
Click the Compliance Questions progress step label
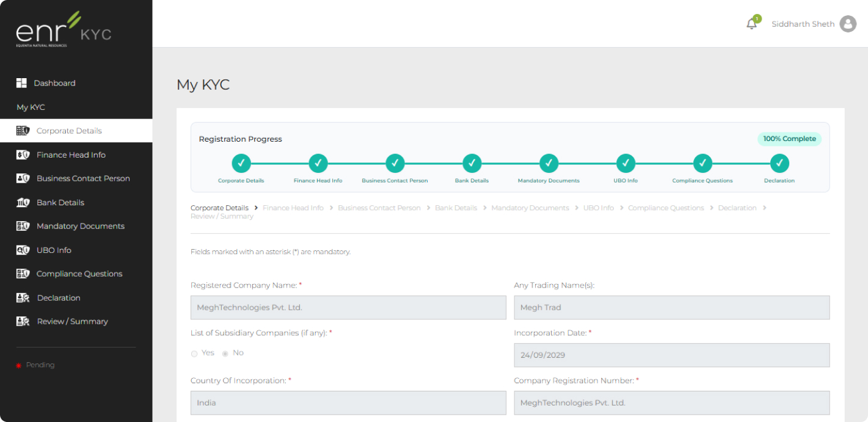coord(702,181)
